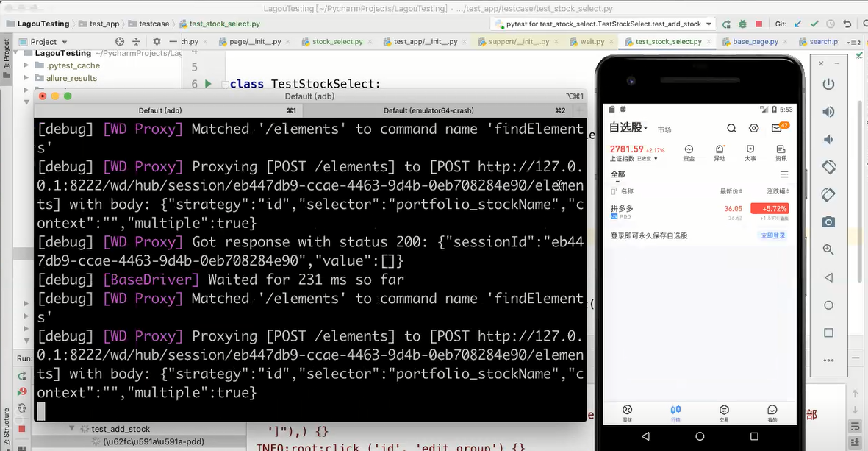Tap the 我的 bottom navigation tab
The height and width of the screenshot is (451, 868).
[772, 413]
